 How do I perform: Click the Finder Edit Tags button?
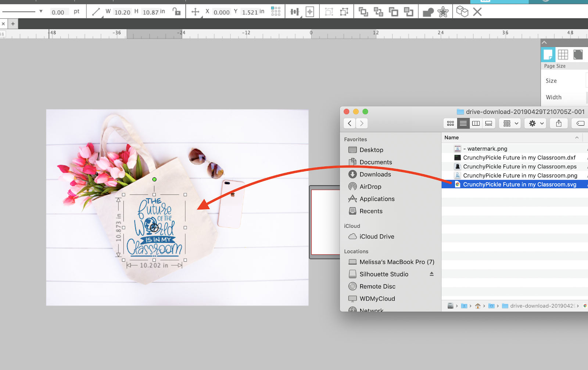point(581,123)
